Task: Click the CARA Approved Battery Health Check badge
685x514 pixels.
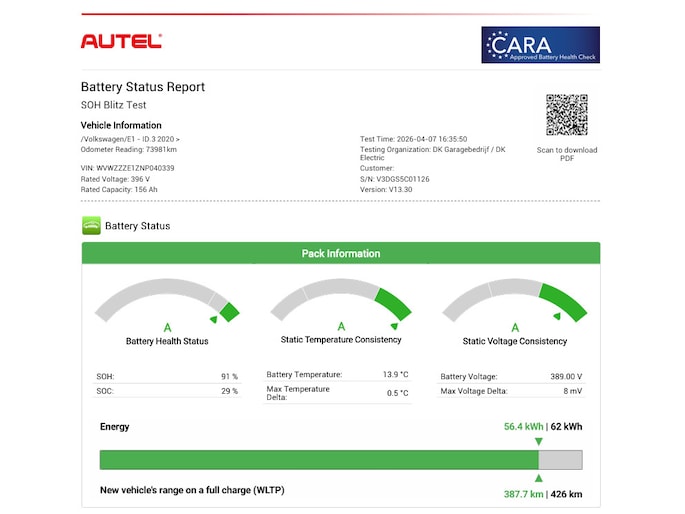Action: coord(540,45)
